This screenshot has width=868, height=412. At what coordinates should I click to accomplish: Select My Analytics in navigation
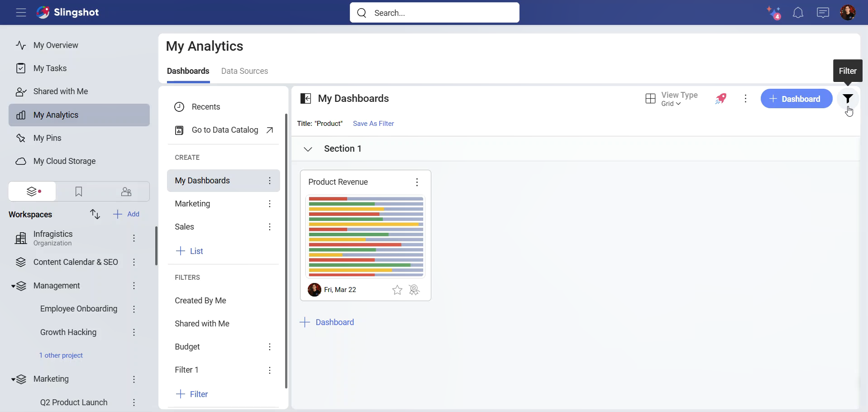[x=79, y=115]
